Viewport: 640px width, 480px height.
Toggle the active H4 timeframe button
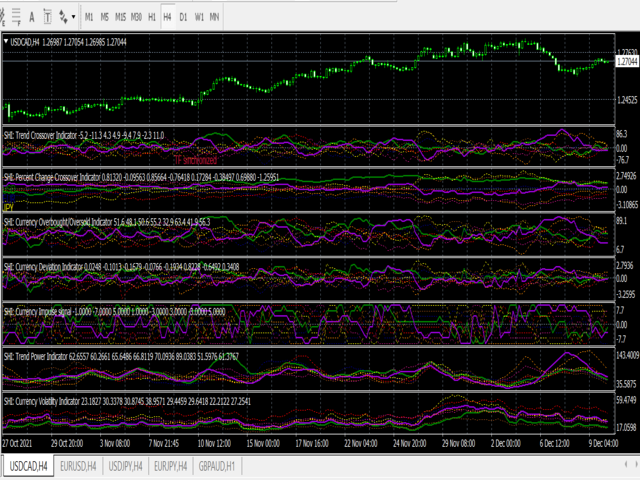click(x=167, y=17)
